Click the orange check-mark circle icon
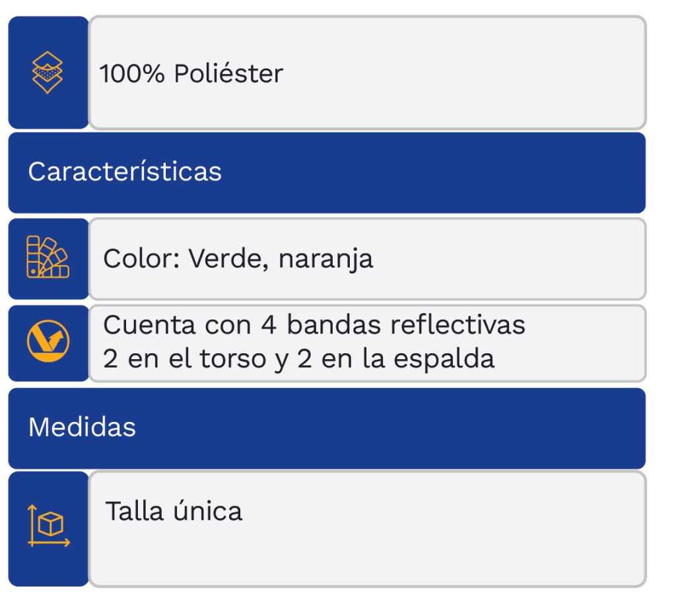676x616 pixels. coord(48,343)
